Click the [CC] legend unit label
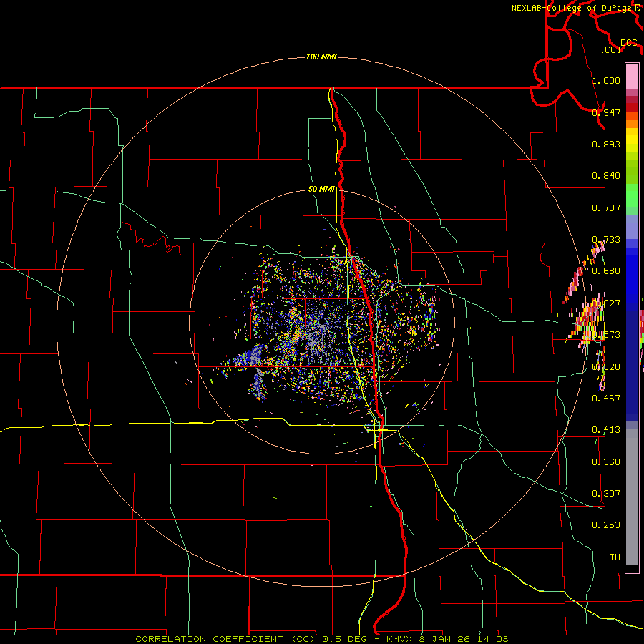The image size is (644, 644). click(611, 49)
